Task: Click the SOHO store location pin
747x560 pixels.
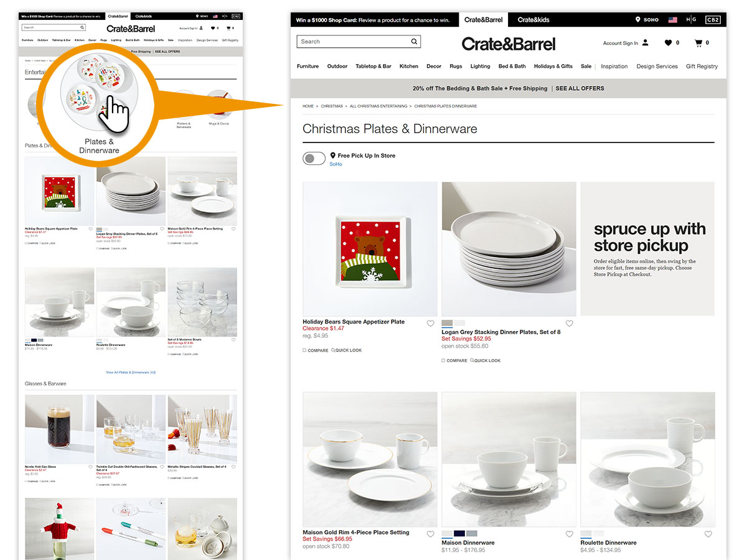Action: tap(637, 20)
